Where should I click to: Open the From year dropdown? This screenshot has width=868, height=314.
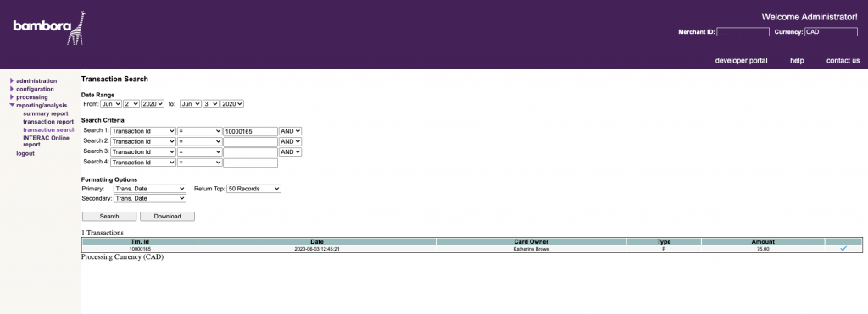click(x=153, y=104)
